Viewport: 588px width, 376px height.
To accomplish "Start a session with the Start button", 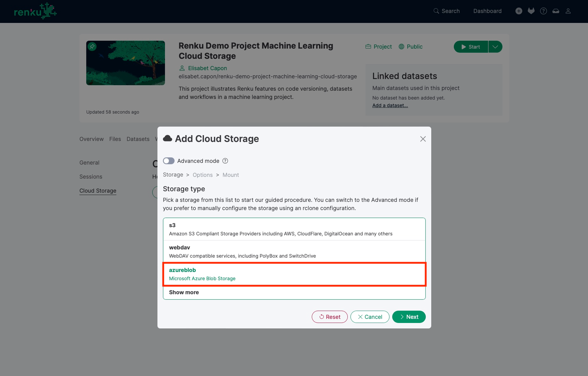I will (471, 47).
